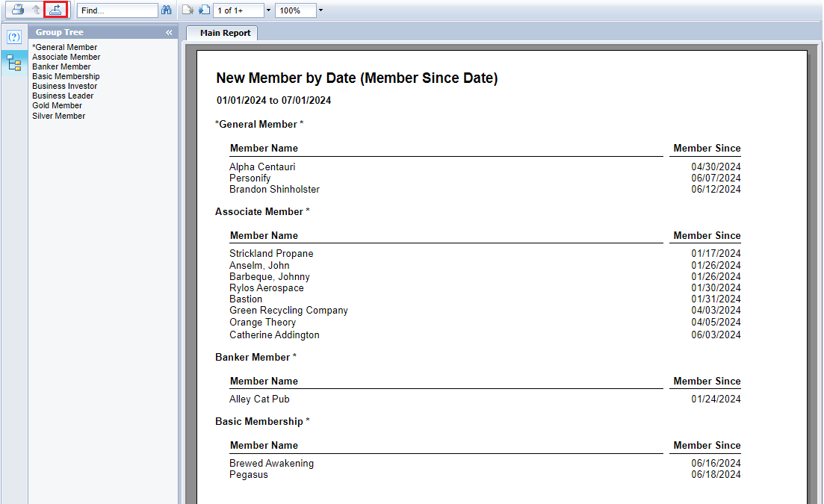
Task: Collapse the Group Tree panel
Action: pyautogui.click(x=169, y=33)
